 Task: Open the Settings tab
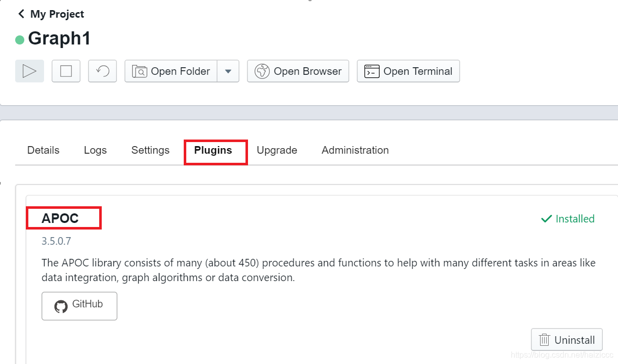[150, 150]
